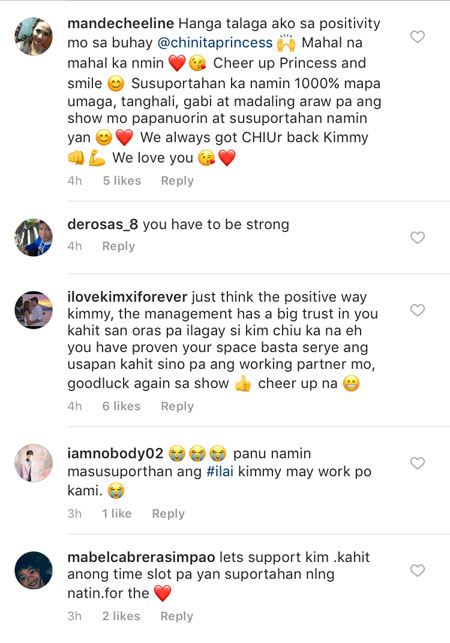Open the #ilai hashtag
The height and width of the screenshot is (643, 450).
pos(220,471)
